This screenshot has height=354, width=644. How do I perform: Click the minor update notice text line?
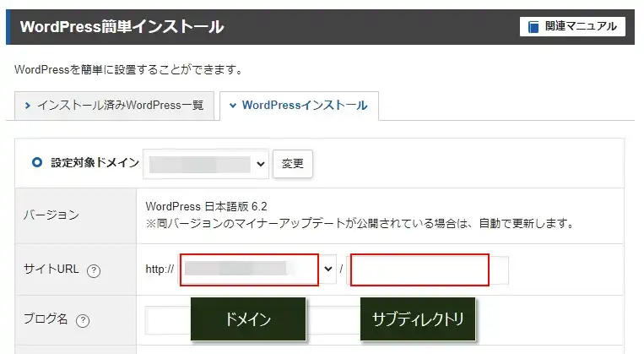[360, 224]
